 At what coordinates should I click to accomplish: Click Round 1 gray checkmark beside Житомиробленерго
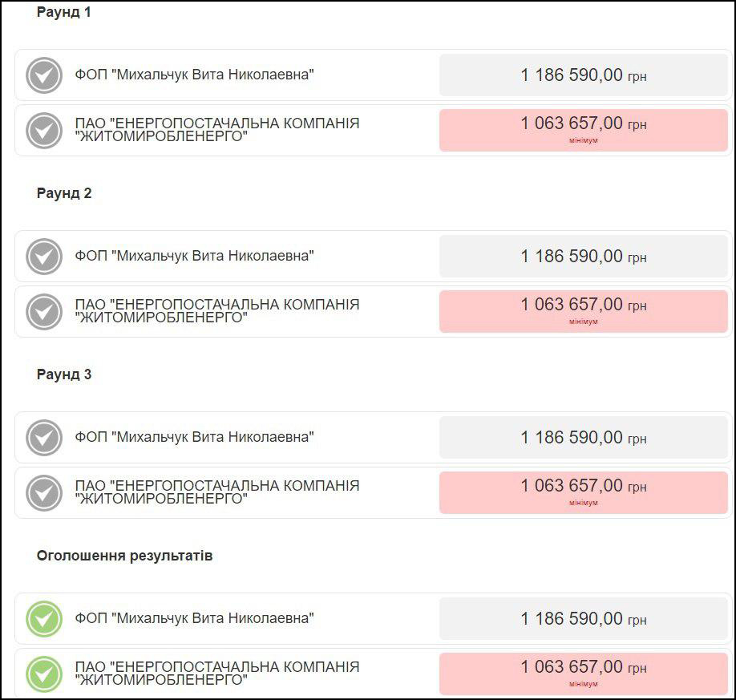pos(44,130)
